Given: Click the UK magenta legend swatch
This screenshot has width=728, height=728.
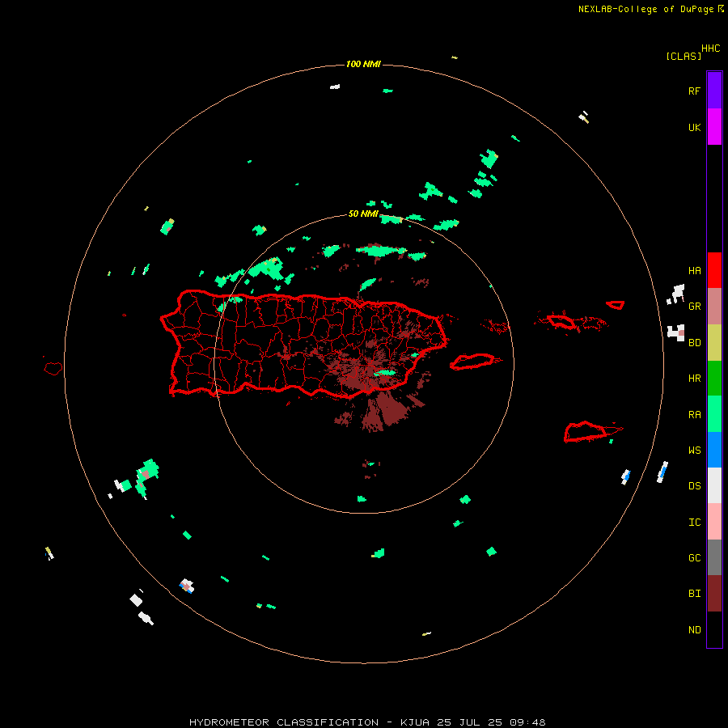Looking at the screenshot, I should [714, 127].
